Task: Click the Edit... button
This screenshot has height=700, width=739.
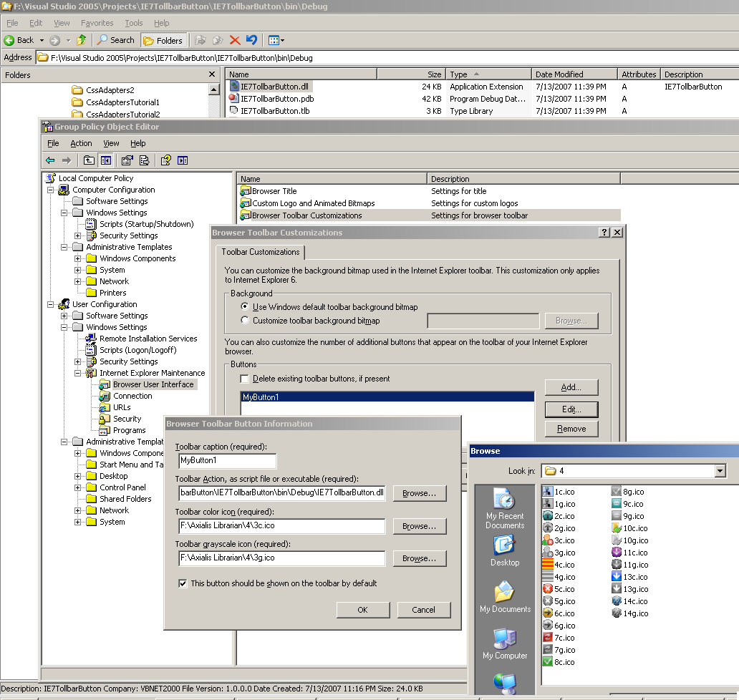Action: (571, 409)
